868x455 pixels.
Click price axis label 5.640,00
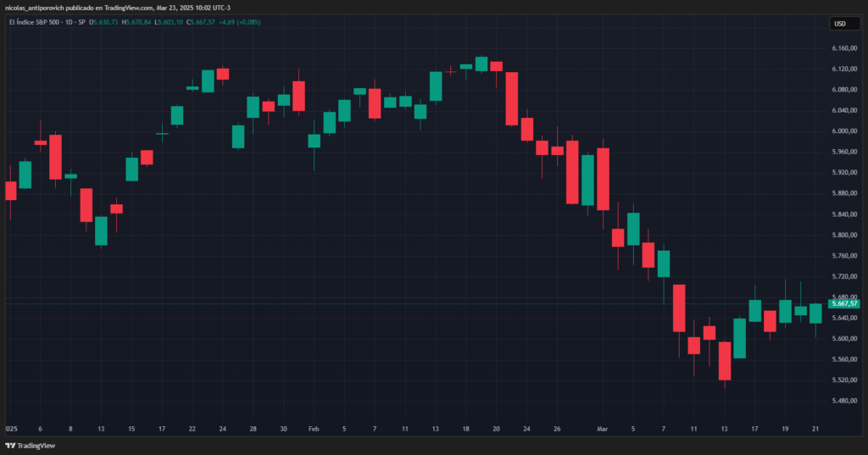844,318
